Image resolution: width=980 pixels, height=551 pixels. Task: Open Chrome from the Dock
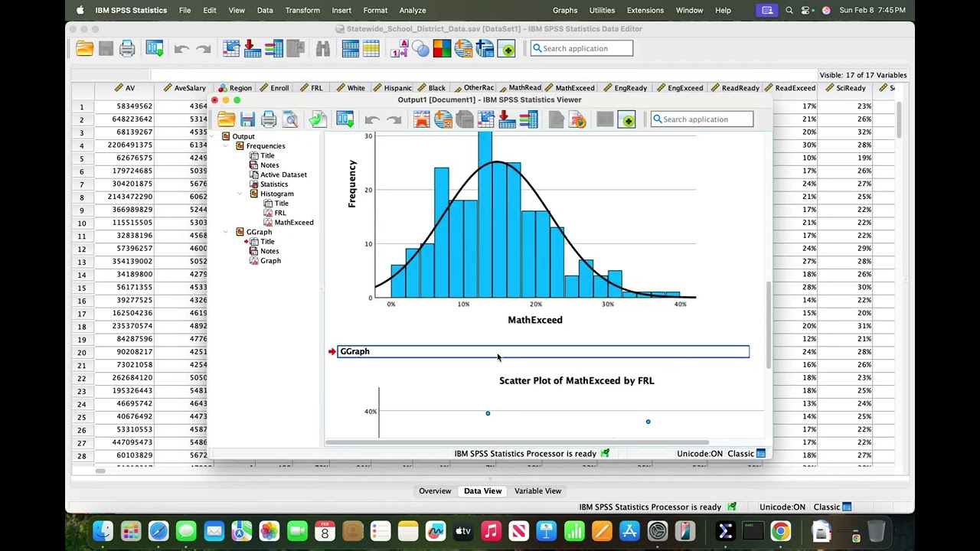point(780,531)
